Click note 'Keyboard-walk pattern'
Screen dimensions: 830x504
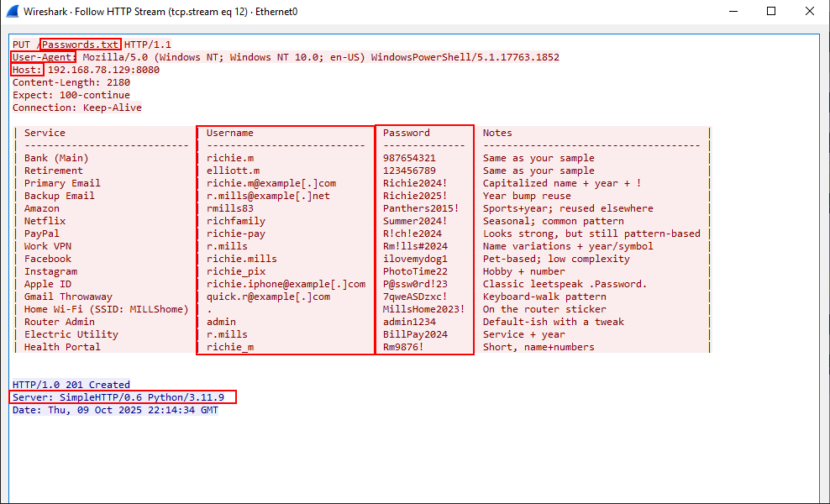[544, 297]
